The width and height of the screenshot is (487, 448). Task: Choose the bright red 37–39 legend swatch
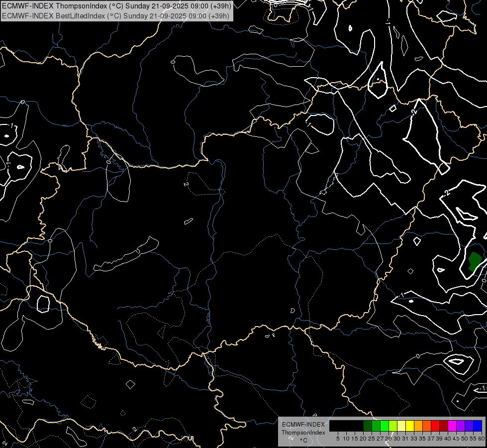[435, 426]
